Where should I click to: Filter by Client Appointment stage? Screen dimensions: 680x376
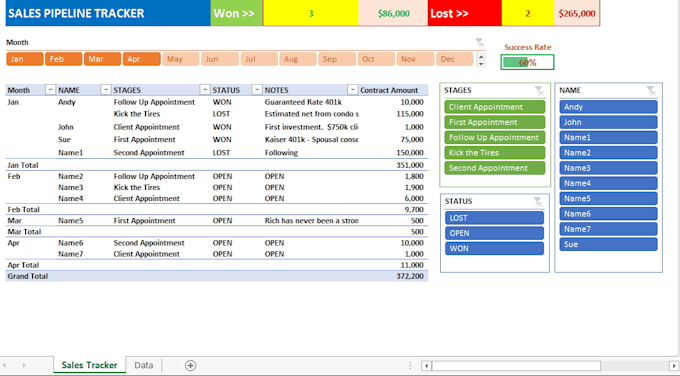(494, 107)
